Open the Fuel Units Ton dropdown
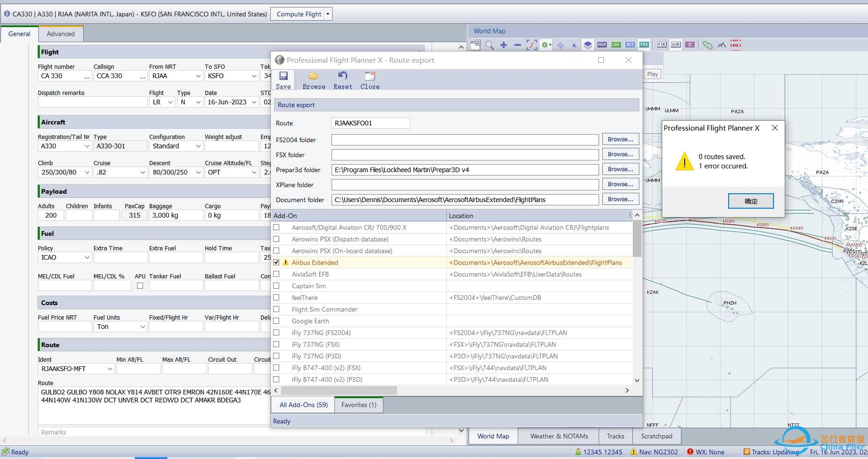Viewport: 868px width, 459px height. 143,327
